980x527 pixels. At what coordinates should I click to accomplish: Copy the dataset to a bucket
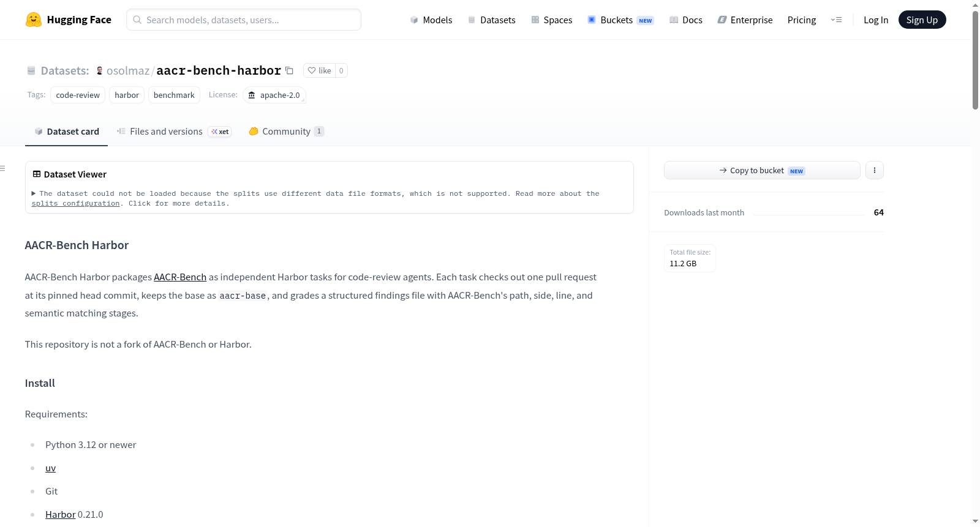click(762, 170)
